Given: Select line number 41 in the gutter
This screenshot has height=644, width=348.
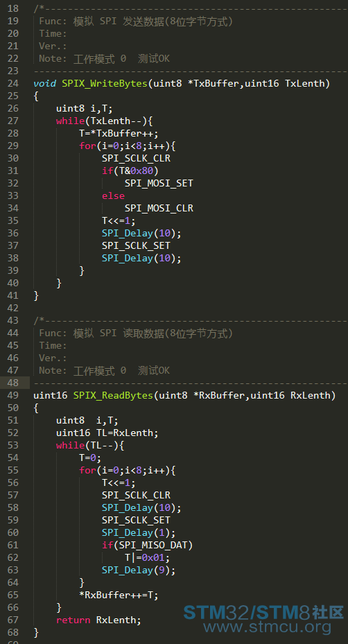Looking at the screenshot, I should pyautogui.click(x=12, y=296).
